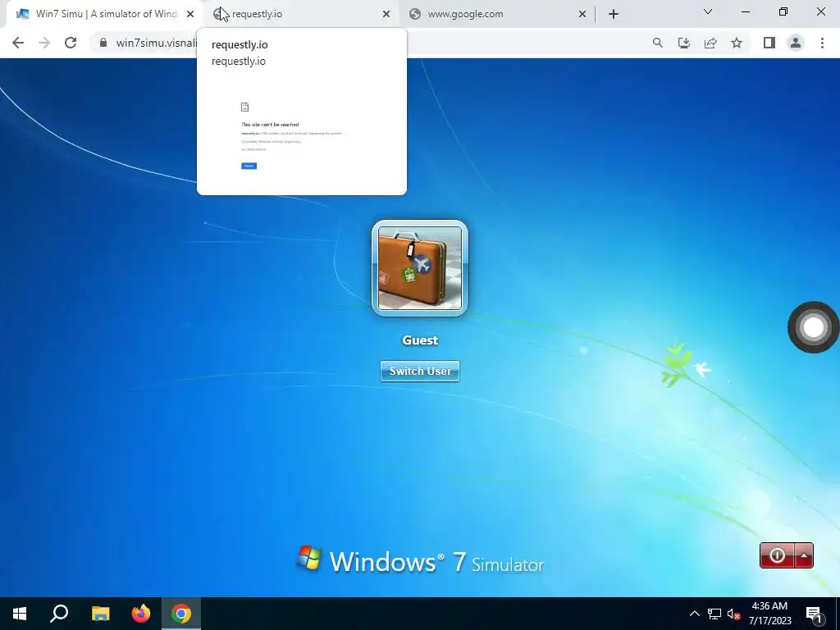This screenshot has height=630, width=840.
Task: Install the app via install icon
Action: 683,43
